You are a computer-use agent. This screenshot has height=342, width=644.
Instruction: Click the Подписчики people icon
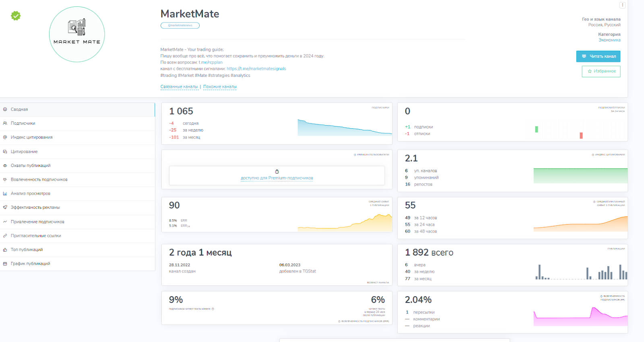pos(5,124)
